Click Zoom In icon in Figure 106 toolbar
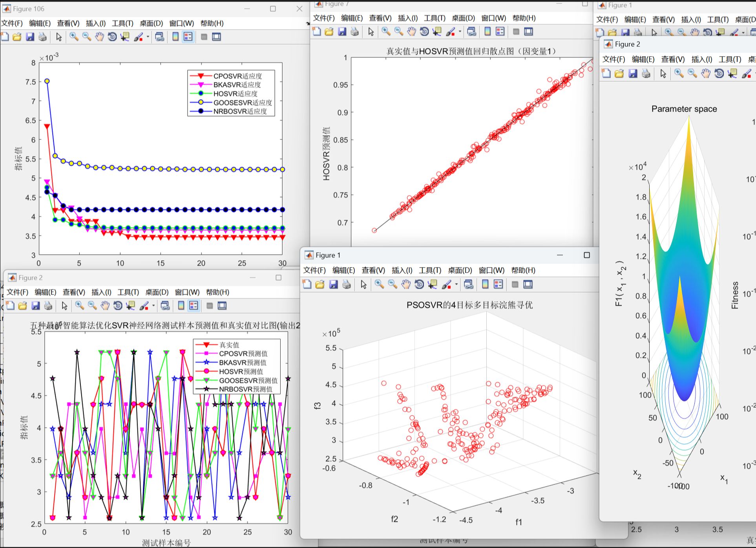Screen dimensions: 756x548 (x=73, y=37)
